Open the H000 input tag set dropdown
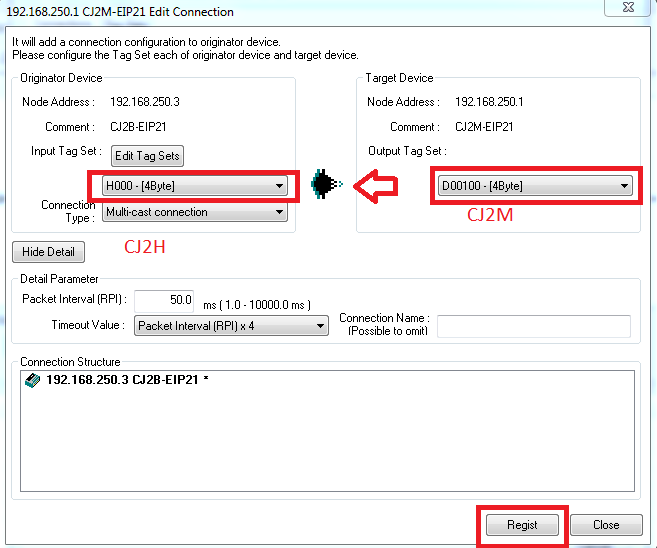Screen dimensions: 657x548 [x=195, y=186]
